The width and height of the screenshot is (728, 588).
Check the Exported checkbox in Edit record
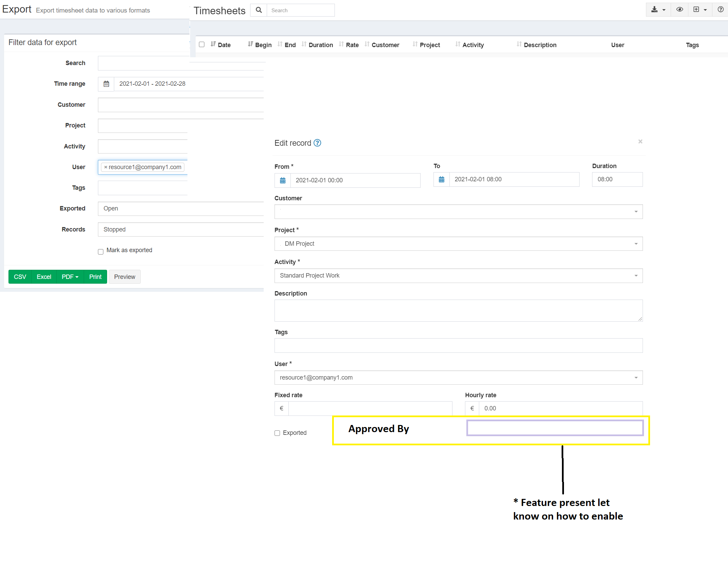[x=277, y=433]
